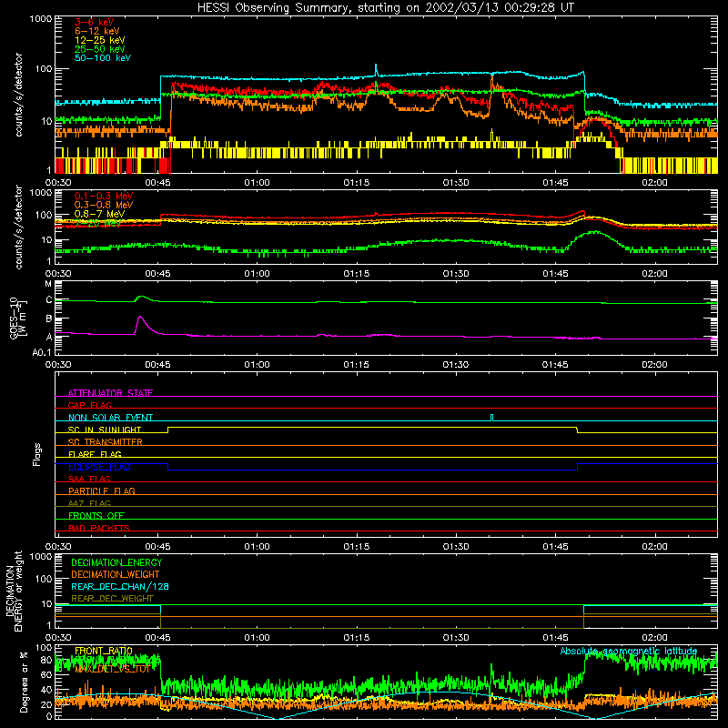Click the M class tick on GOES axis
This screenshot has width=728, height=728.
[48, 284]
